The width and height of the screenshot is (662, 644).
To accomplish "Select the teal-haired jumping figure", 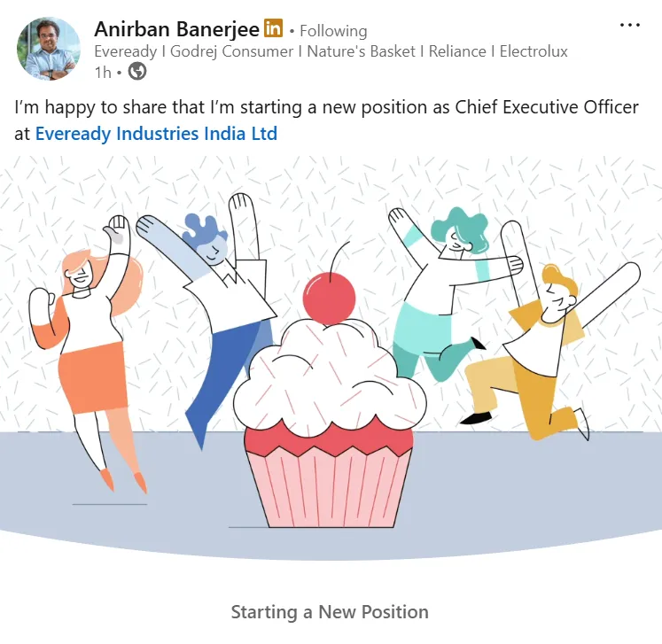I will [454, 293].
